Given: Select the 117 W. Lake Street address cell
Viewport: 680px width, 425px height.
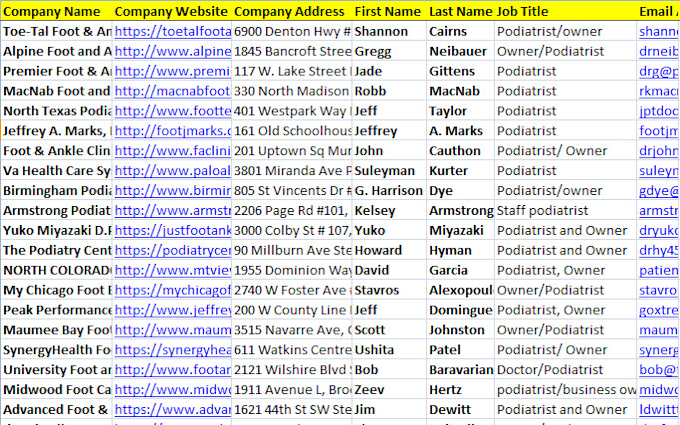Looking at the screenshot, I should coord(292,71).
